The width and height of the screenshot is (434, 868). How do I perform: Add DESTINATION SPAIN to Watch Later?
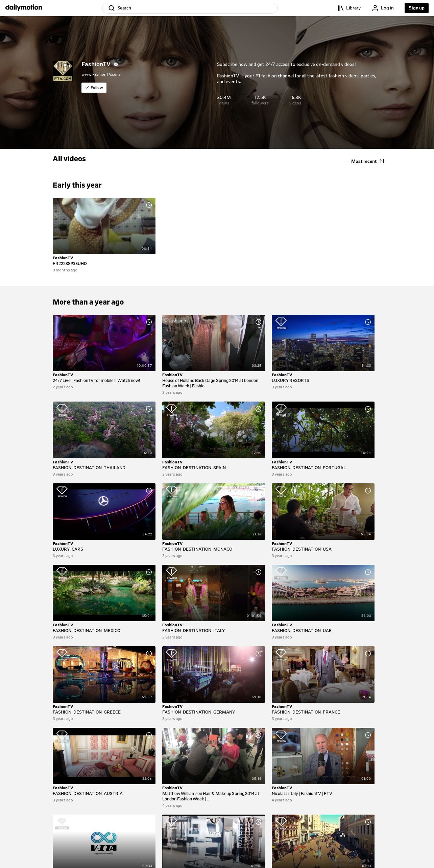click(258, 409)
